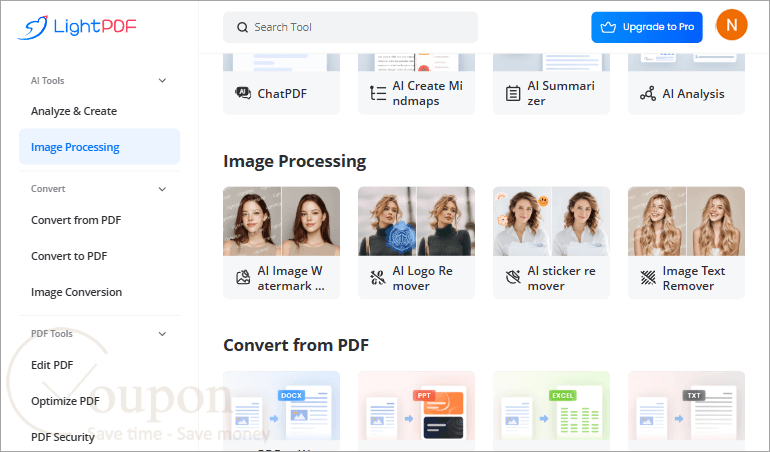770x452 pixels.
Task: Click the AI Analysis icon
Action: tap(648, 93)
